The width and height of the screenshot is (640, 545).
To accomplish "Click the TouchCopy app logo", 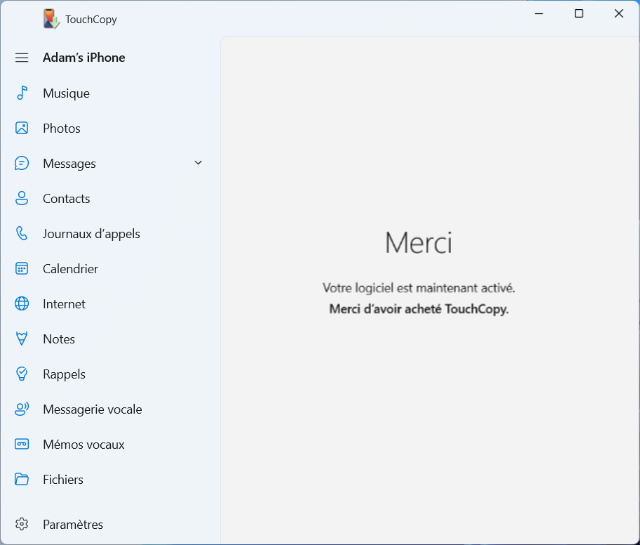I will point(51,19).
